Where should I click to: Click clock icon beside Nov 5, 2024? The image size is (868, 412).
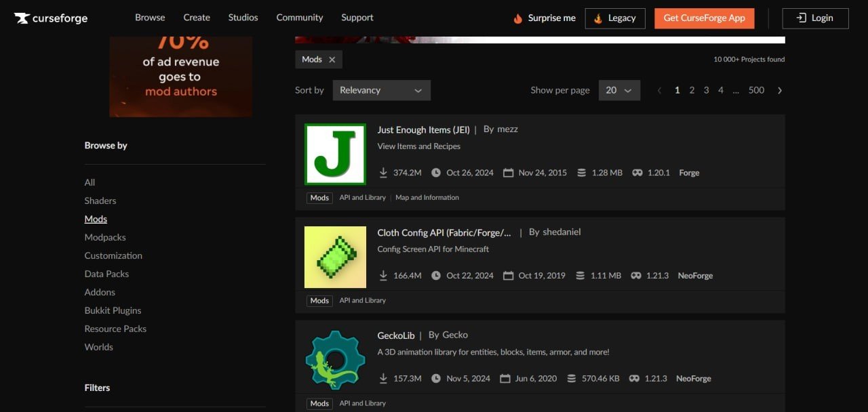pyautogui.click(x=436, y=379)
